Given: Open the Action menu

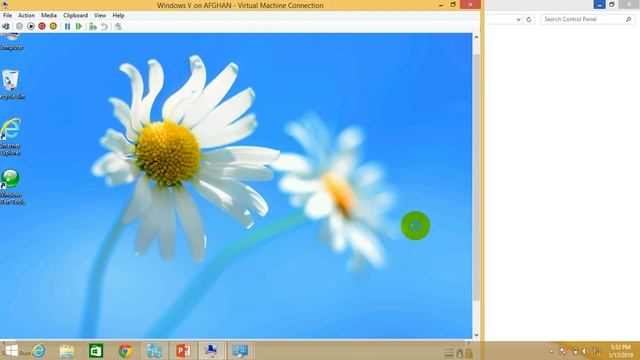Looking at the screenshot, I should [x=27, y=16].
